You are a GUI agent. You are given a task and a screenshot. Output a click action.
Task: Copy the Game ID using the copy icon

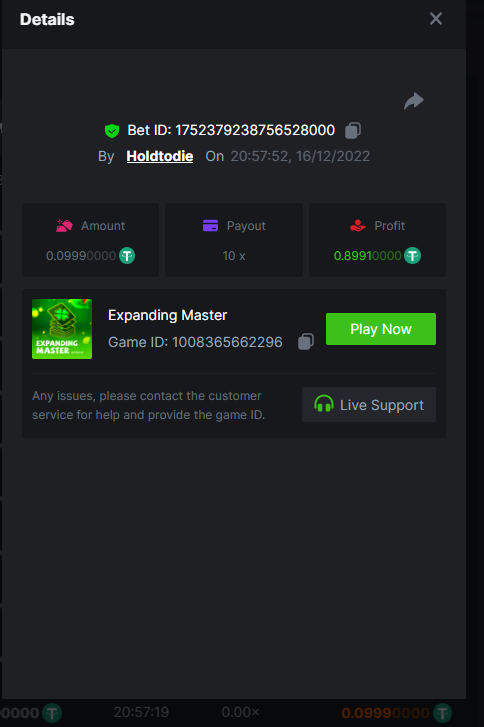click(x=306, y=342)
